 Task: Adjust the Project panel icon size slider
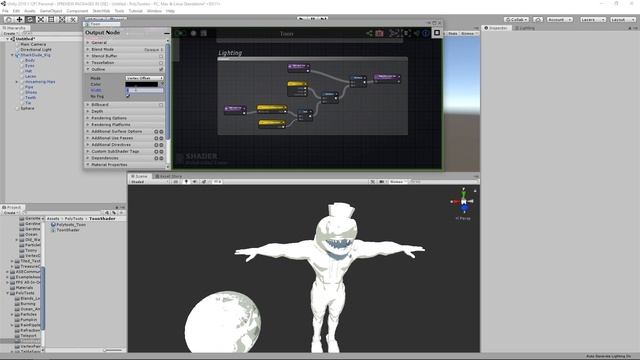(x=113, y=350)
